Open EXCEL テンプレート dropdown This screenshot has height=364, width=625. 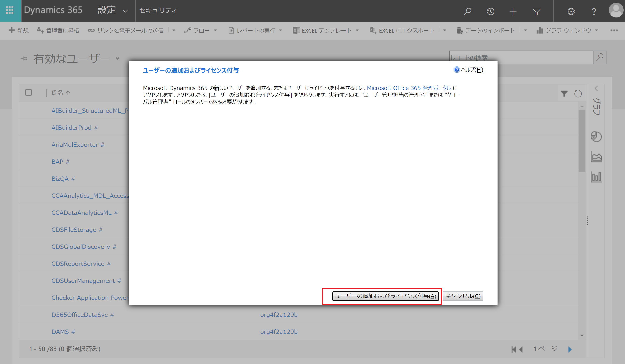(326, 31)
